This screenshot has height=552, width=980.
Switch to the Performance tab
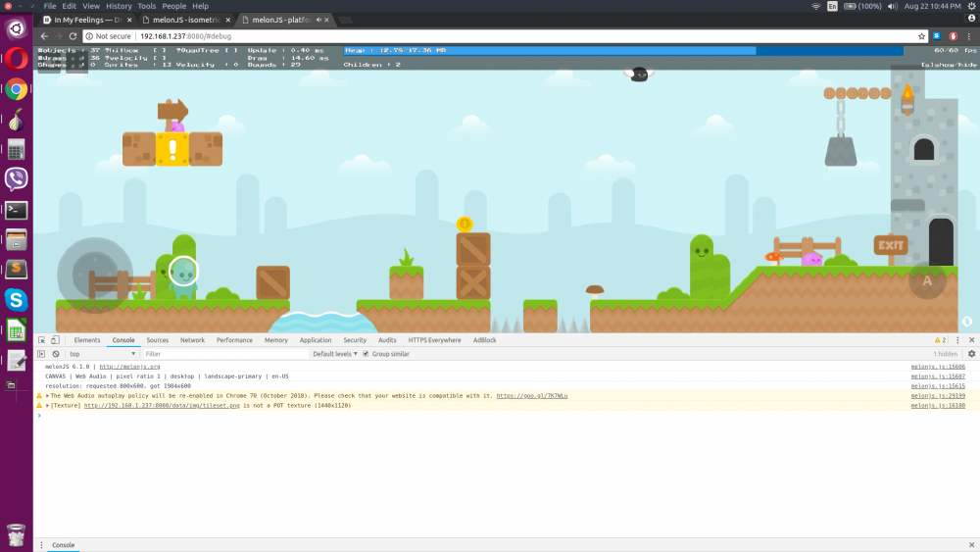(234, 340)
